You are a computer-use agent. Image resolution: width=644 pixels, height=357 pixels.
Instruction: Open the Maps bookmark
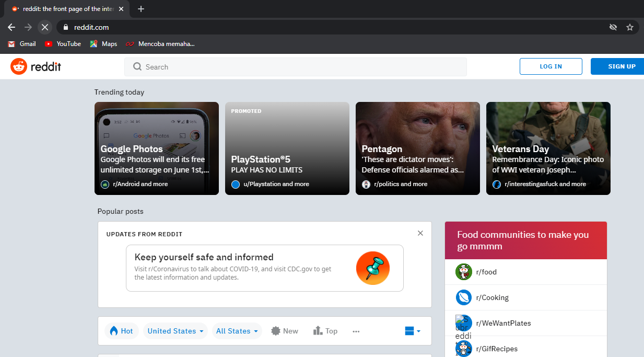pos(103,44)
